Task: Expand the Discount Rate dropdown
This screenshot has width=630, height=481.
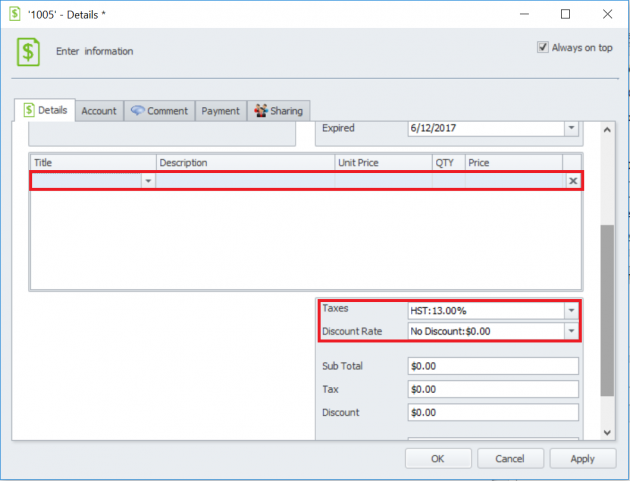Action: [571, 331]
